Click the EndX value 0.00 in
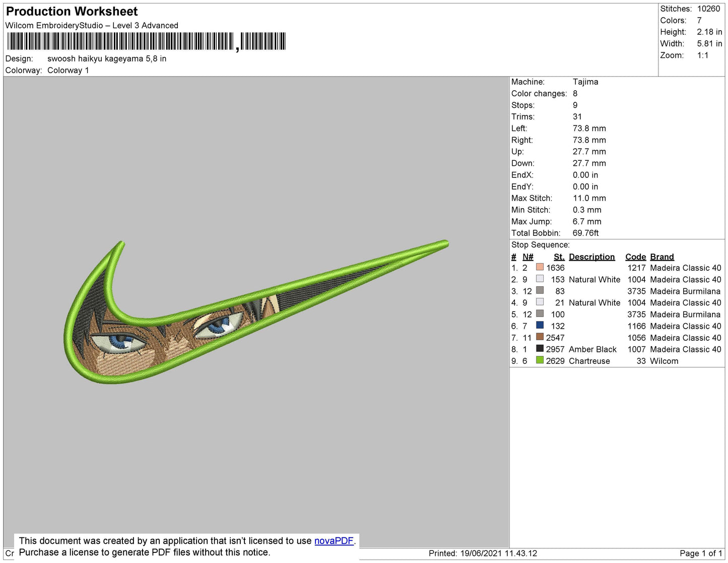The image size is (728, 563). tap(585, 175)
